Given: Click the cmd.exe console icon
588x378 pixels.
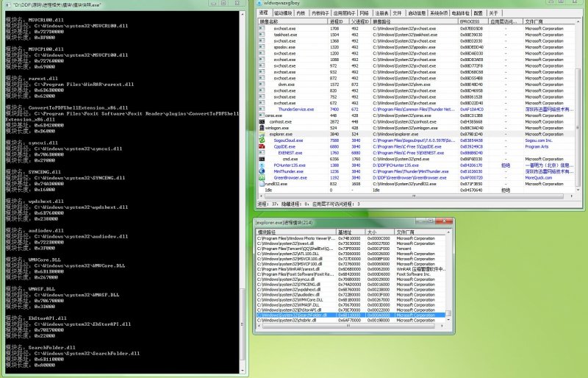Looking at the screenshot, I should pyautogui.click(x=262, y=159).
